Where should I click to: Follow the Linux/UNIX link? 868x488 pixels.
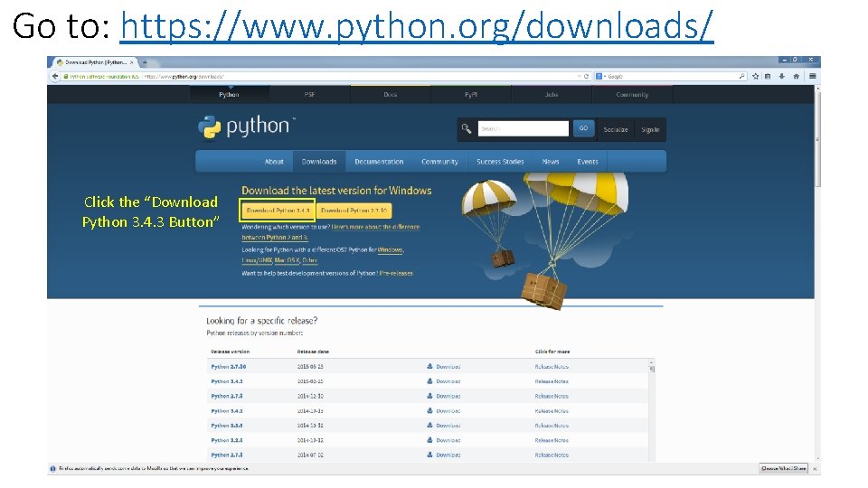pos(257,260)
